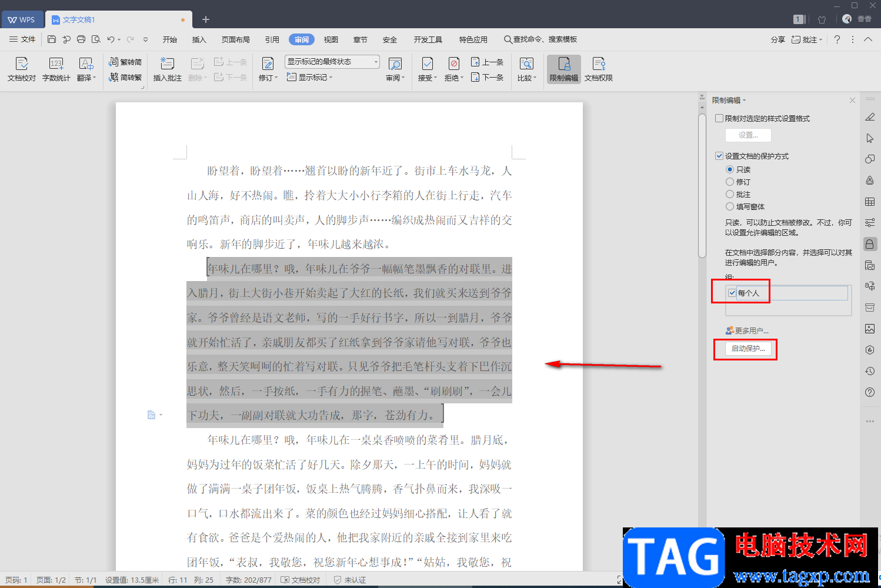Image resolution: width=881 pixels, height=588 pixels.
Task: Uncheck 设置文档的保护方式 checkbox
Action: [x=719, y=156]
